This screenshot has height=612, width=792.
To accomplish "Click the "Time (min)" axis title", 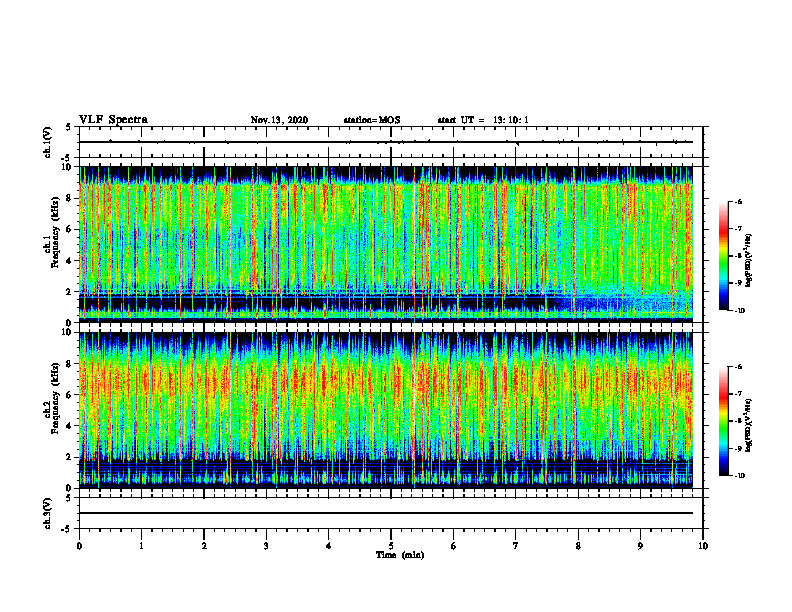I will [400, 555].
